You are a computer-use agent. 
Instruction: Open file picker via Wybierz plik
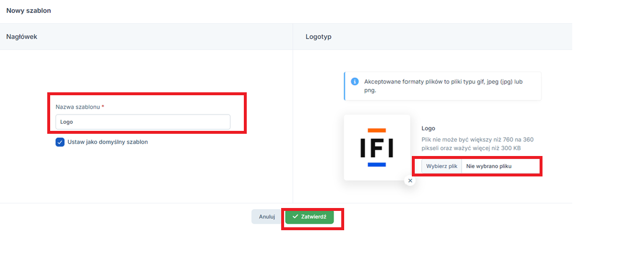pyautogui.click(x=442, y=166)
